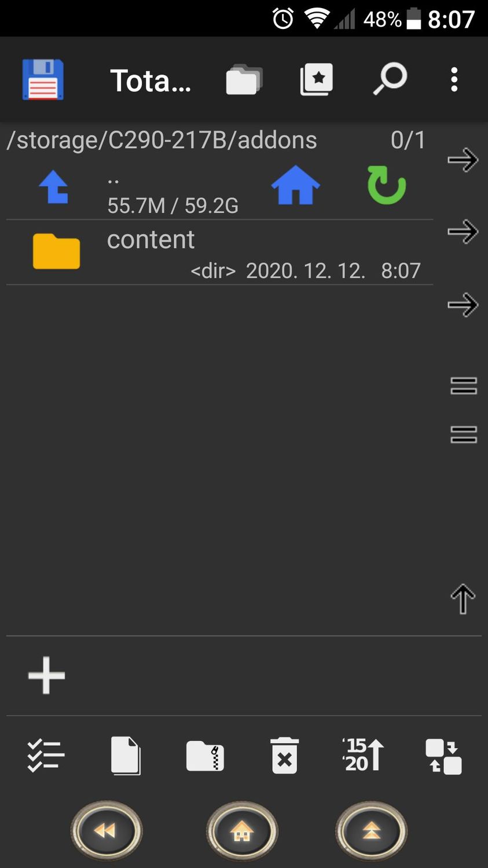Image resolution: width=488 pixels, height=868 pixels.
Task: Tap the /storage/C290-217B/addons path bar
Action: click(162, 140)
